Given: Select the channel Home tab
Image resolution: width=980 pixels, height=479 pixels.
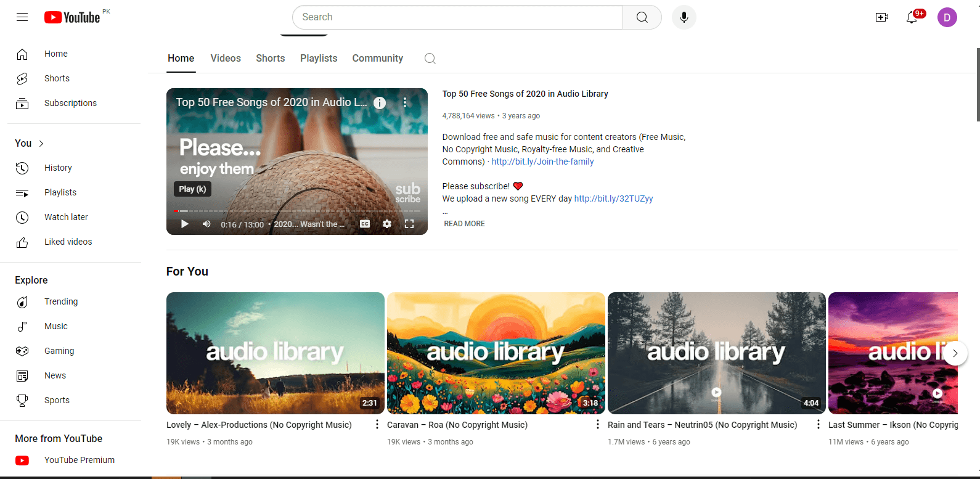Looking at the screenshot, I should click(181, 59).
